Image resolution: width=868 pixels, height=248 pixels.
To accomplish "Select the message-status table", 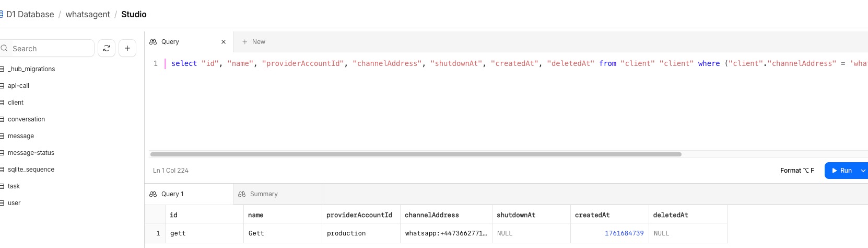I will click(x=31, y=153).
